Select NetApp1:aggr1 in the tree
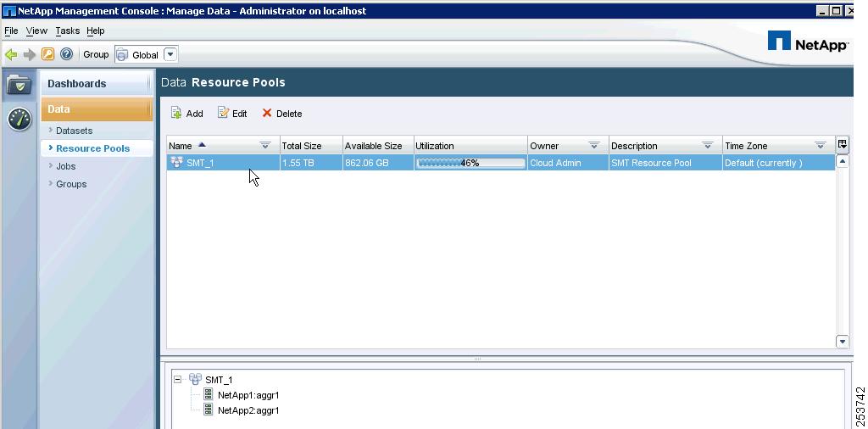 (248, 395)
